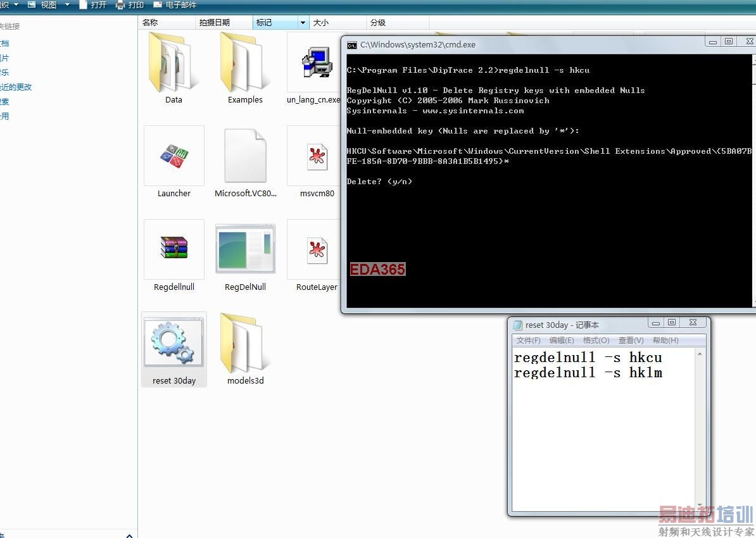Minimize the reset 30day Notepad window

[656, 323]
